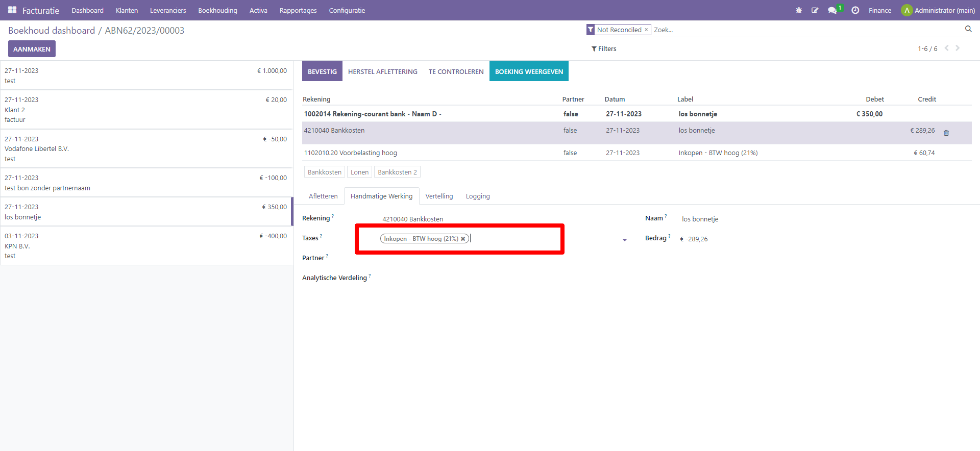Select the KPN B.V. bank transaction
Image resolution: width=980 pixels, height=451 pixels.
146,246
